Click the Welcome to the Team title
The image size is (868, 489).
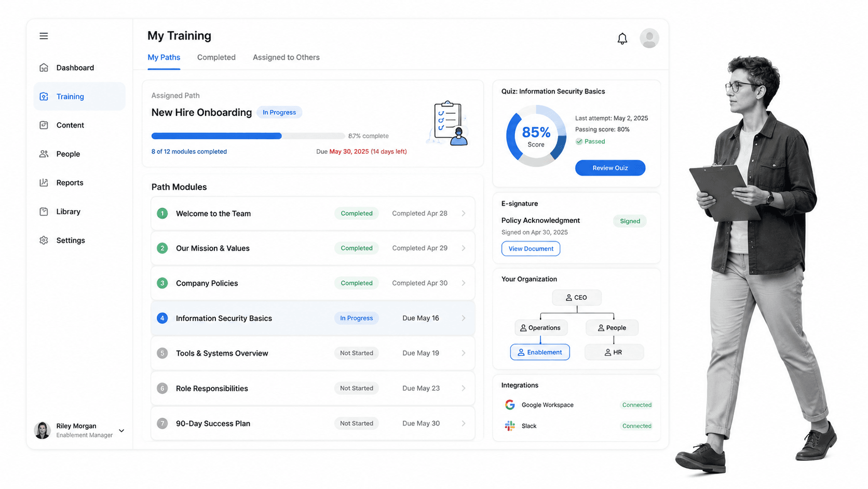213,214
